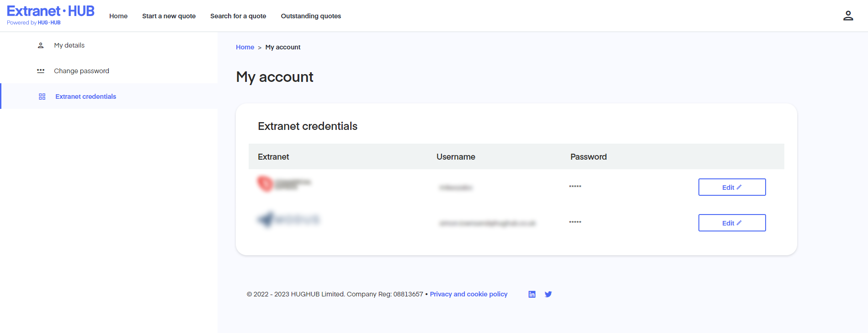Click Home in the breadcrumb trail

click(x=245, y=47)
